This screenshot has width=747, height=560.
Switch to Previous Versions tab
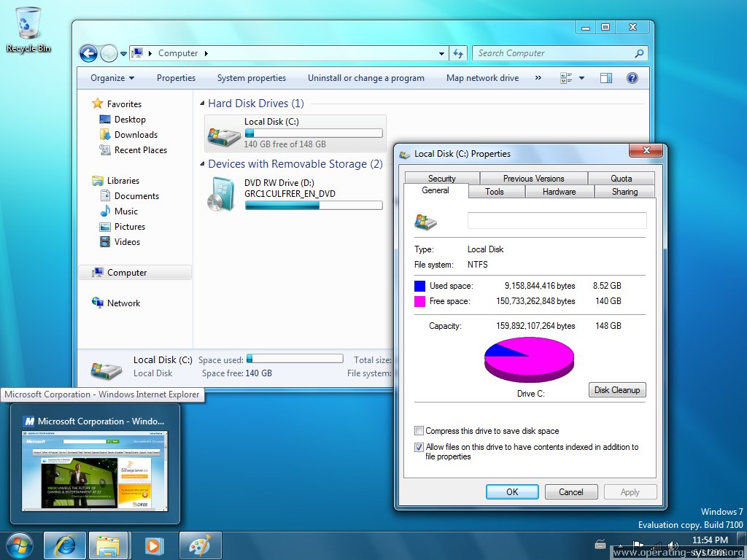pos(533,178)
